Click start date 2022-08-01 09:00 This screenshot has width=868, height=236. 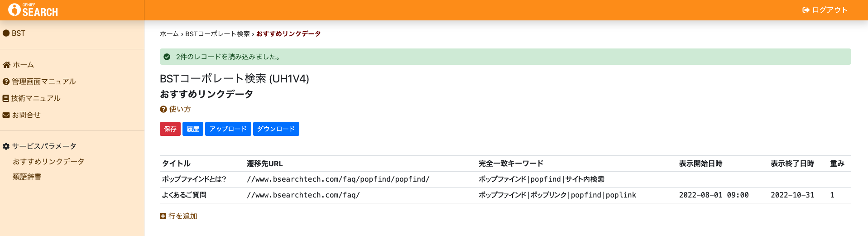(714, 195)
